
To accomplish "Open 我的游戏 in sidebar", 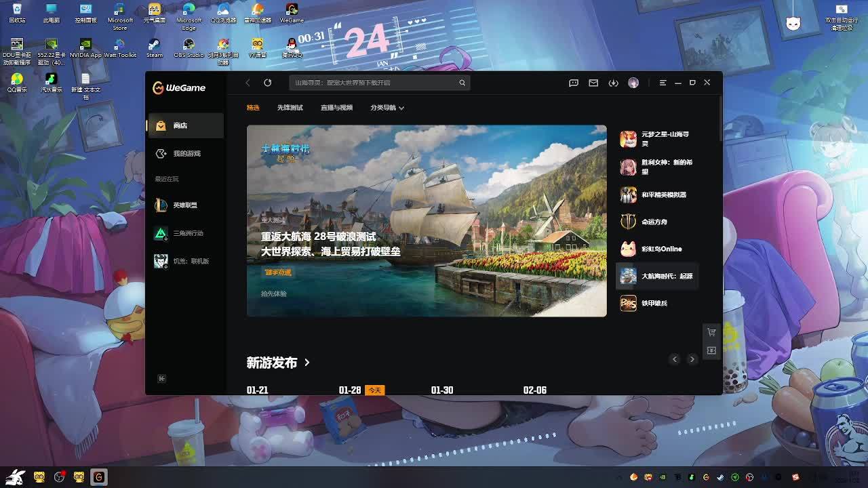I will click(x=186, y=154).
